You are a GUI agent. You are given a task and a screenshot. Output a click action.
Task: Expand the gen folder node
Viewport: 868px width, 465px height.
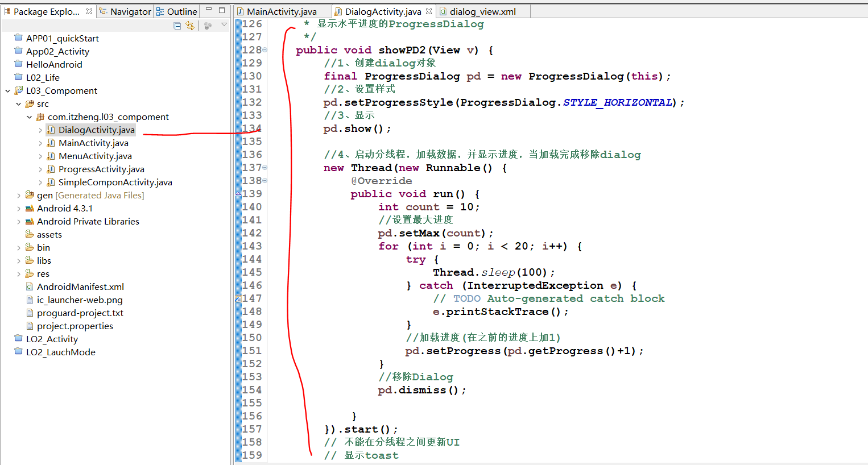[19, 195]
